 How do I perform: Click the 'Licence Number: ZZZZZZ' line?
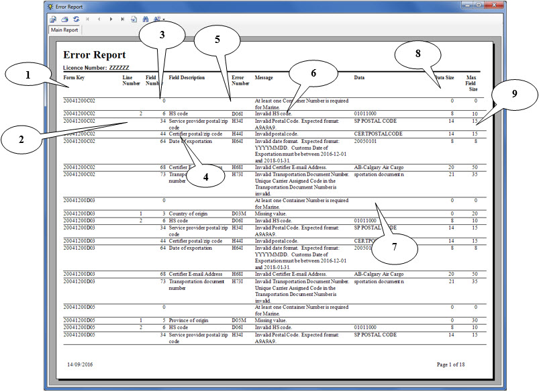point(96,68)
